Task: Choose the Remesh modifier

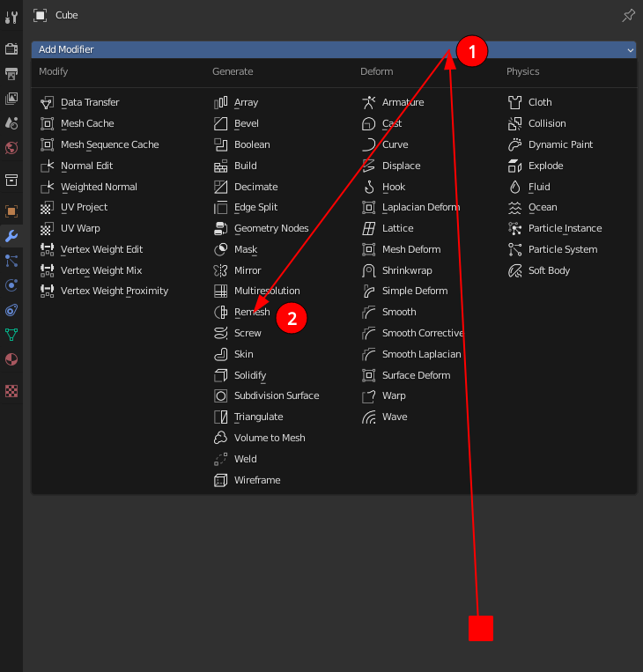Action: tap(241, 312)
